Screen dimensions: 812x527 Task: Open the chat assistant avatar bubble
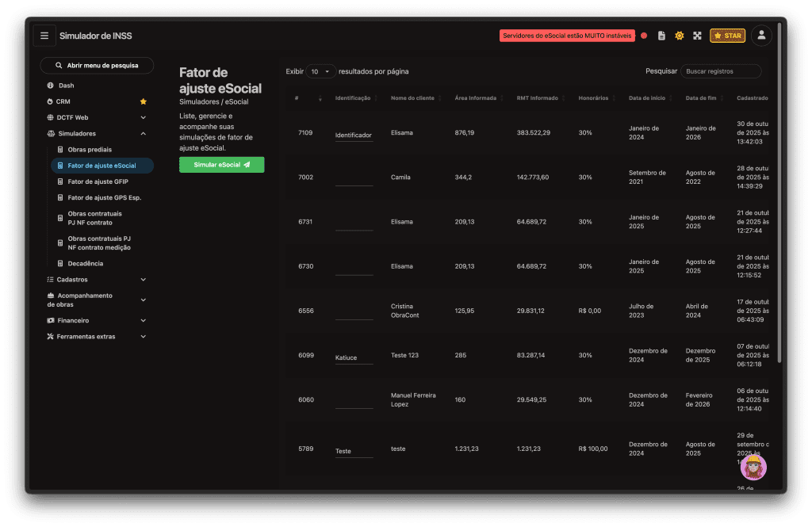coord(753,468)
